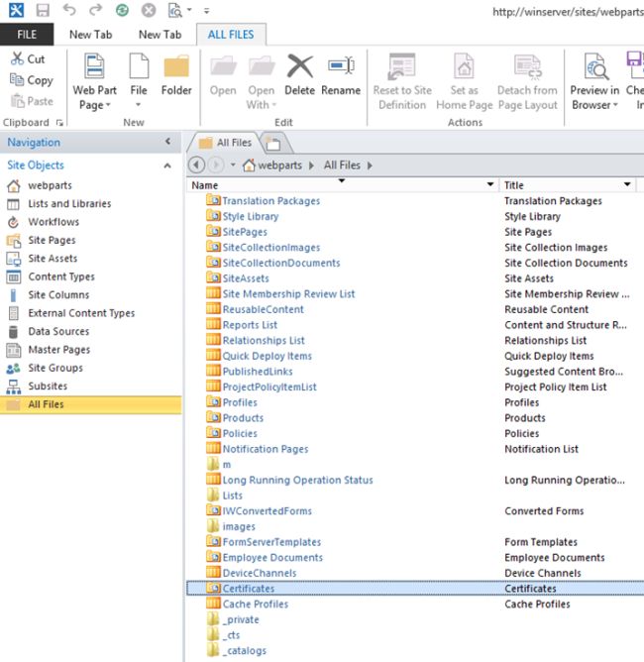The width and height of the screenshot is (644, 662).
Task: Select the All Files document tab
Action: pos(225,143)
